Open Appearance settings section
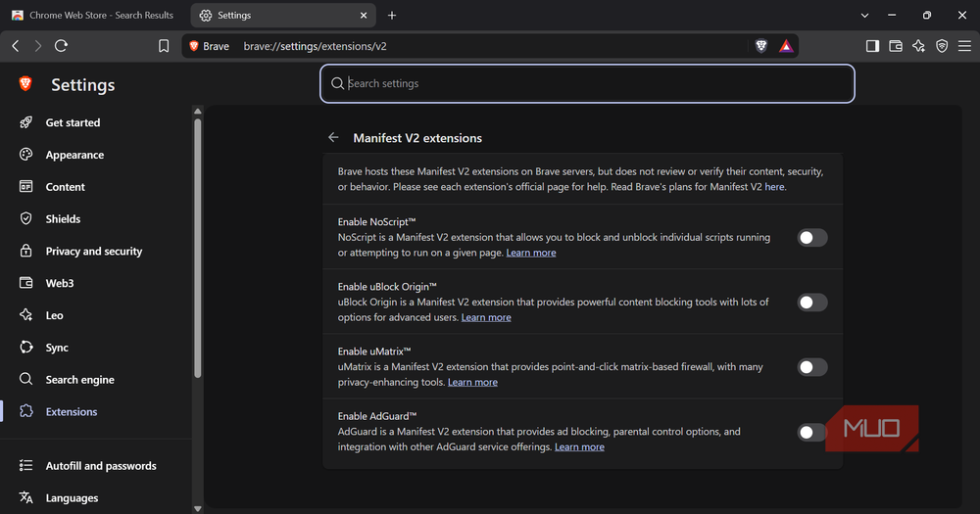The height and width of the screenshot is (514, 980). tap(74, 155)
